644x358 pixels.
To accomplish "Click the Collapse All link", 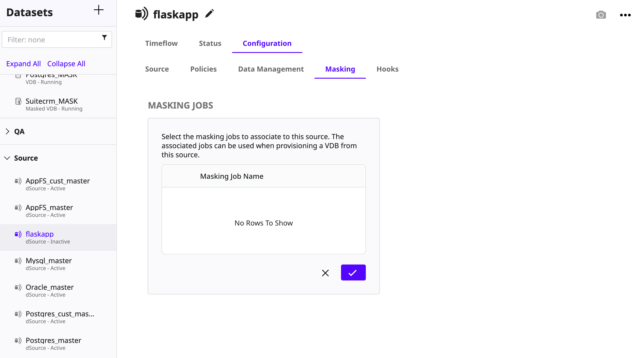I will click(66, 64).
